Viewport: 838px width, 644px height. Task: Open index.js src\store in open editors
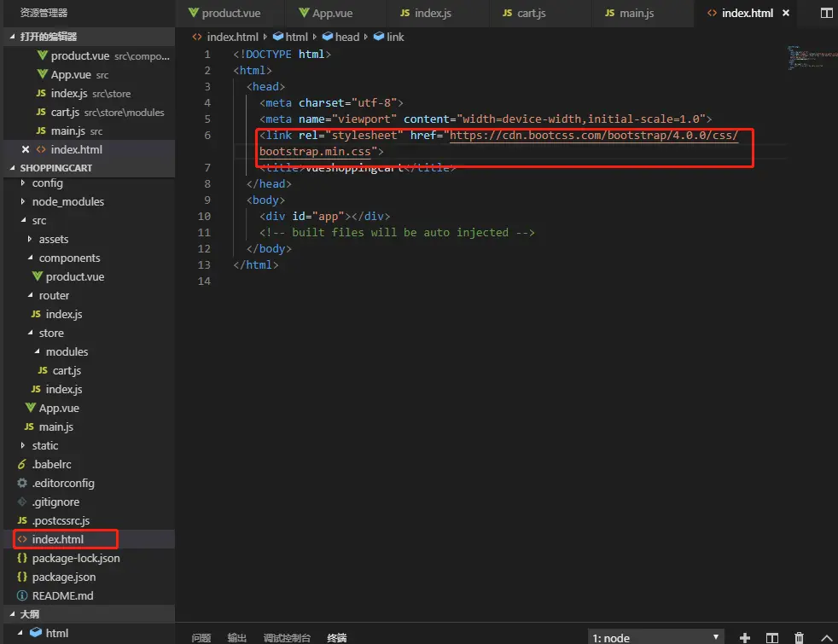[89, 93]
